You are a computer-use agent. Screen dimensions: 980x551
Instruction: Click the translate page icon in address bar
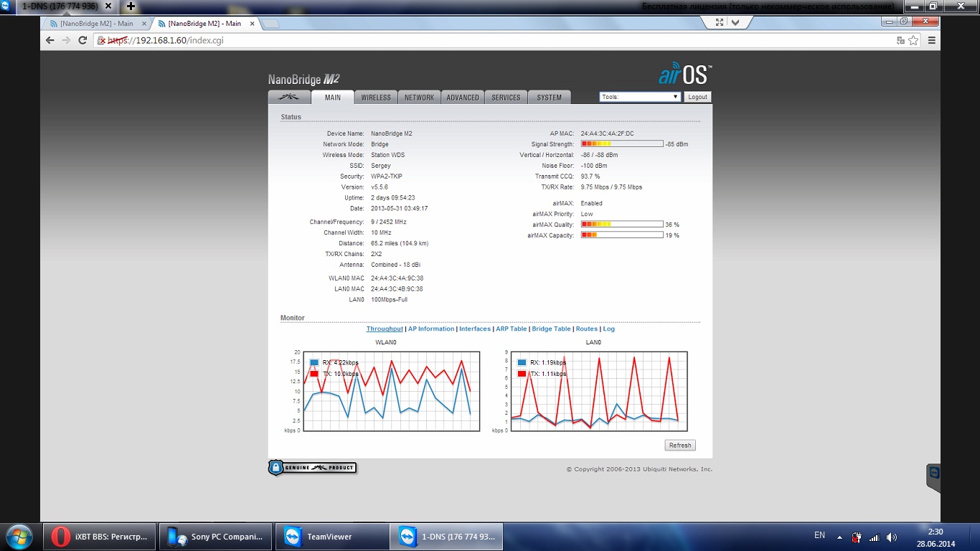900,40
